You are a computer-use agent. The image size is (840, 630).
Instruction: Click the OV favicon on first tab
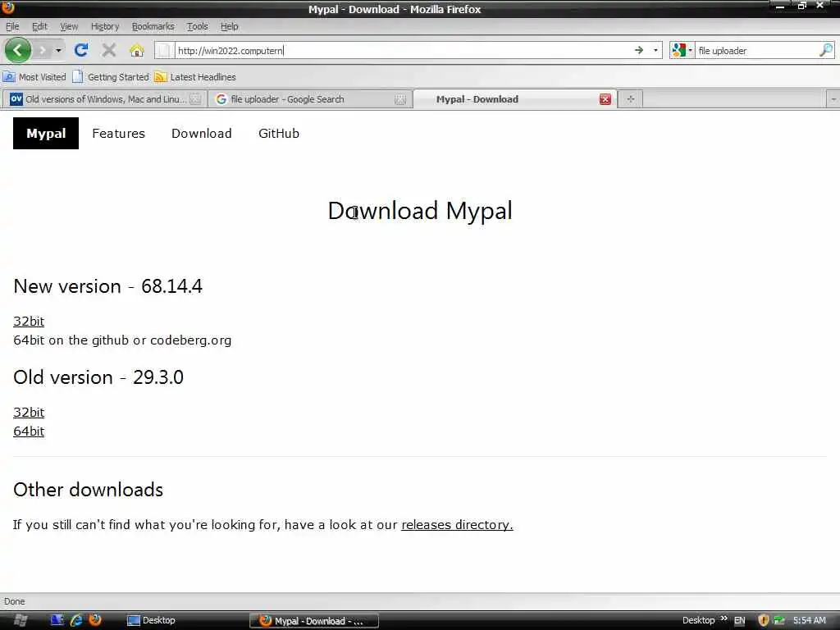(x=16, y=99)
